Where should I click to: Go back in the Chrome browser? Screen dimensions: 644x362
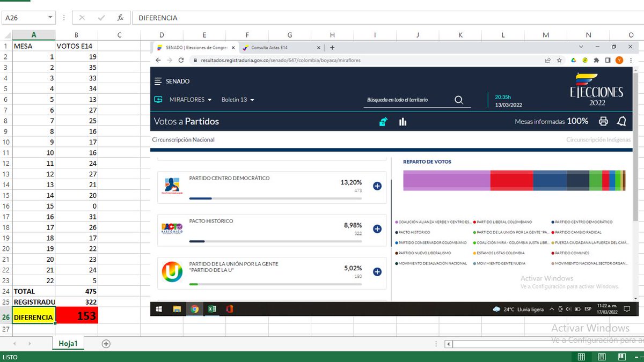(158, 61)
